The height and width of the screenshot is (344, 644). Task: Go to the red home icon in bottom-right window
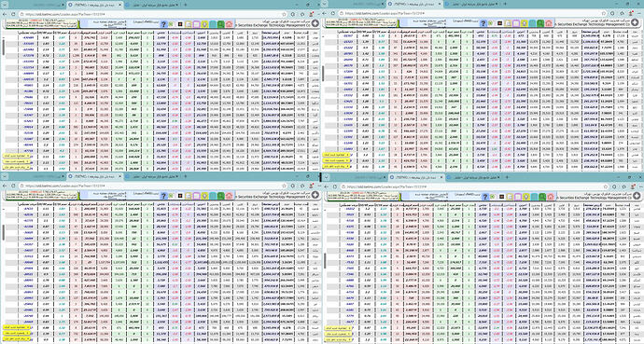[x=551, y=197]
